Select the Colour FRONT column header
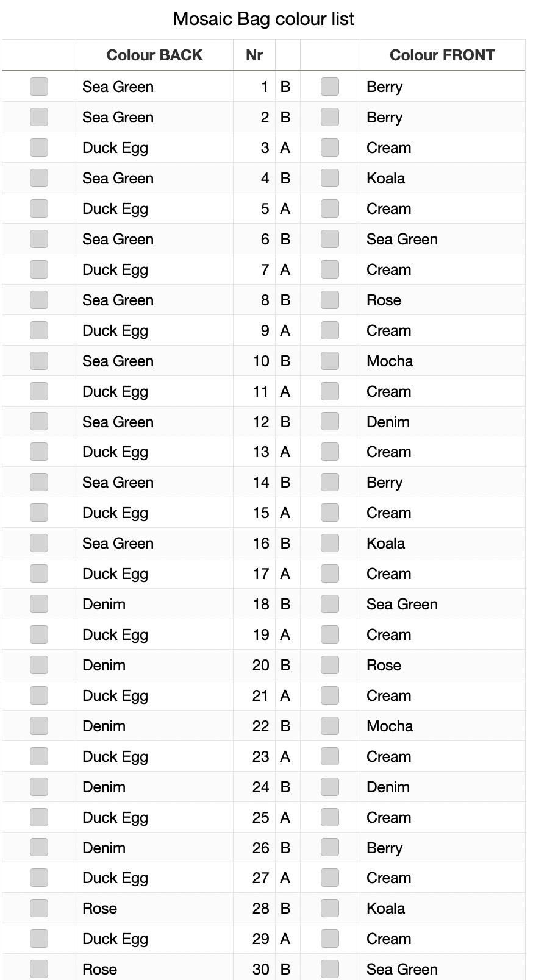Screen dimensions: 533x980 point(442,55)
